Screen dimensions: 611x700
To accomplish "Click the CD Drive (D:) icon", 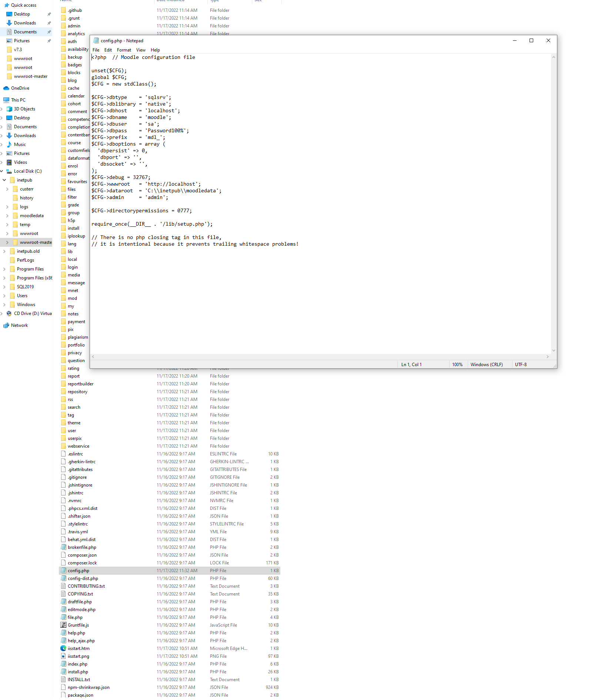I will 9,313.
